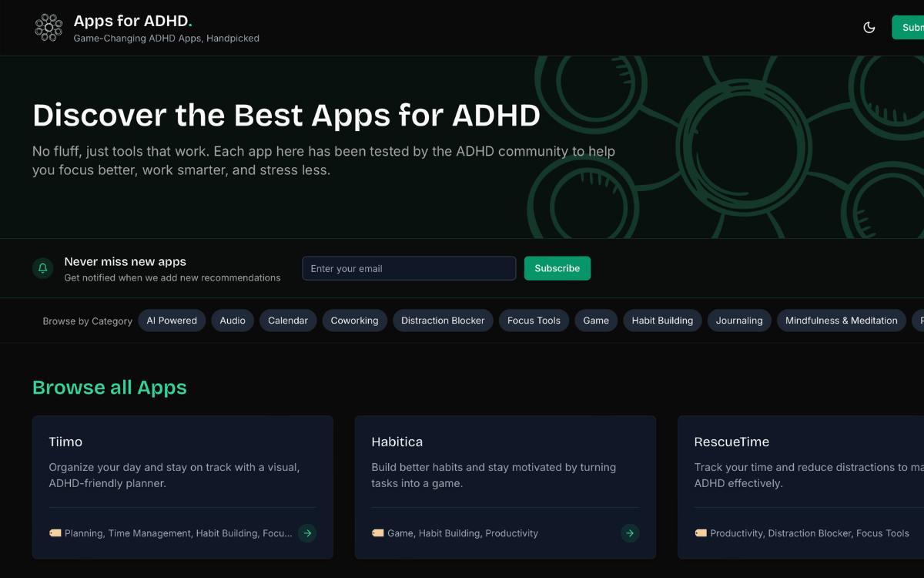Open the Tiimo app title

coord(65,442)
